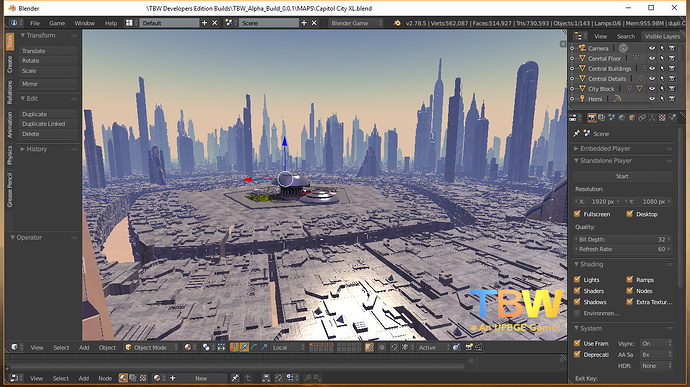Click the node editor pin icon
The width and height of the screenshot is (690, 387).
pyautogui.click(x=235, y=378)
